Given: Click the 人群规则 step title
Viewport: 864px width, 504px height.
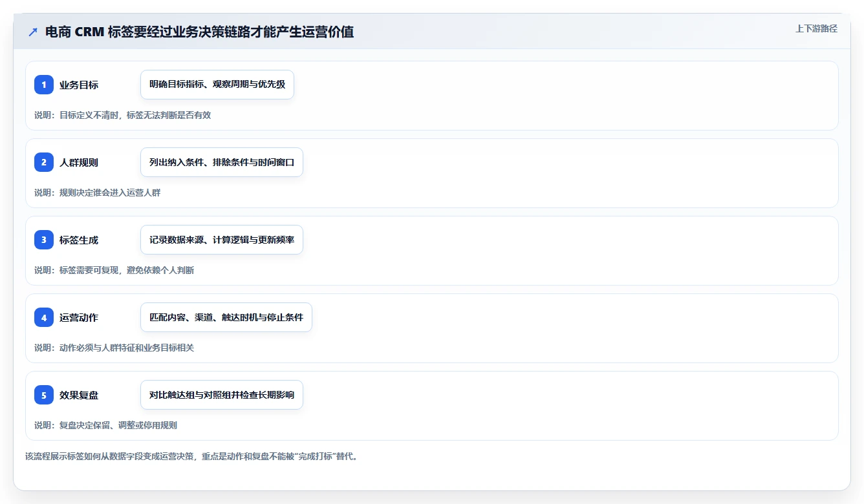Looking at the screenshot, I should pos(79,162).
